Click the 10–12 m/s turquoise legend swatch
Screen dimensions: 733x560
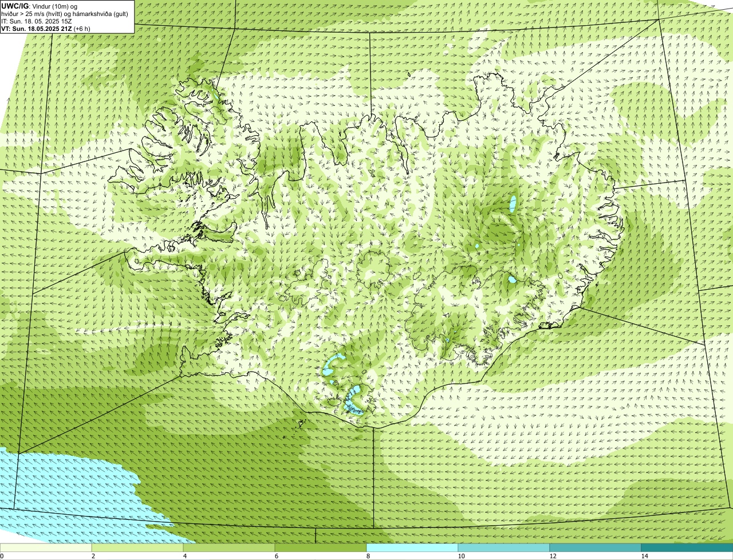[504, 547]
